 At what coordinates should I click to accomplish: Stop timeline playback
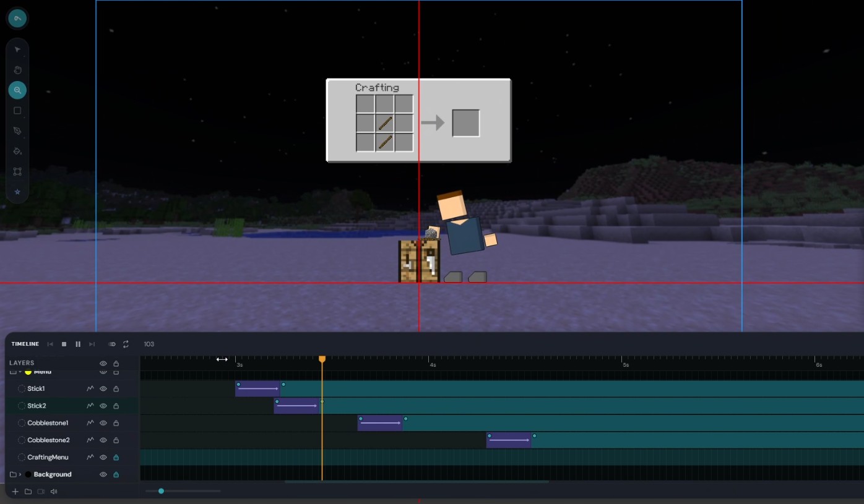point(64,344)
